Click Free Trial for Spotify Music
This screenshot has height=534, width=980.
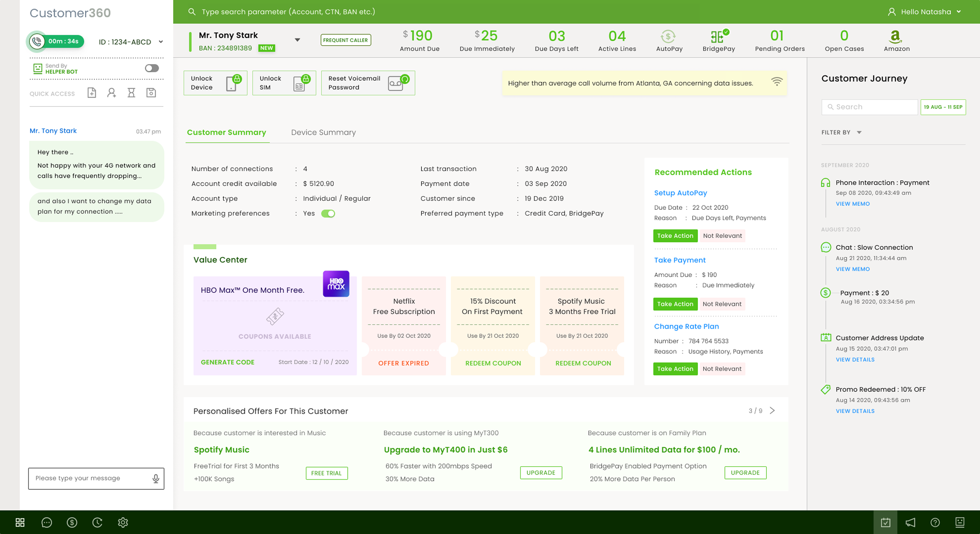[x=326, y=473]
